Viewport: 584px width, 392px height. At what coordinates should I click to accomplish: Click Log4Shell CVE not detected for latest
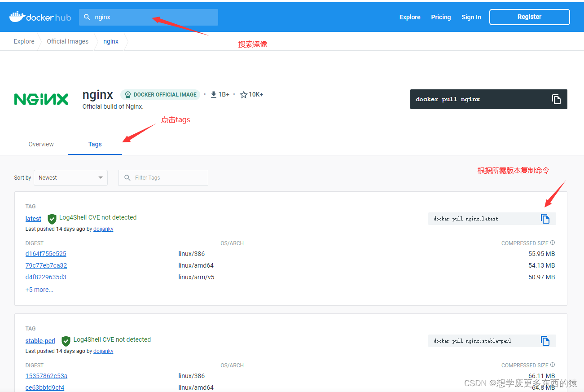[98, 217]
